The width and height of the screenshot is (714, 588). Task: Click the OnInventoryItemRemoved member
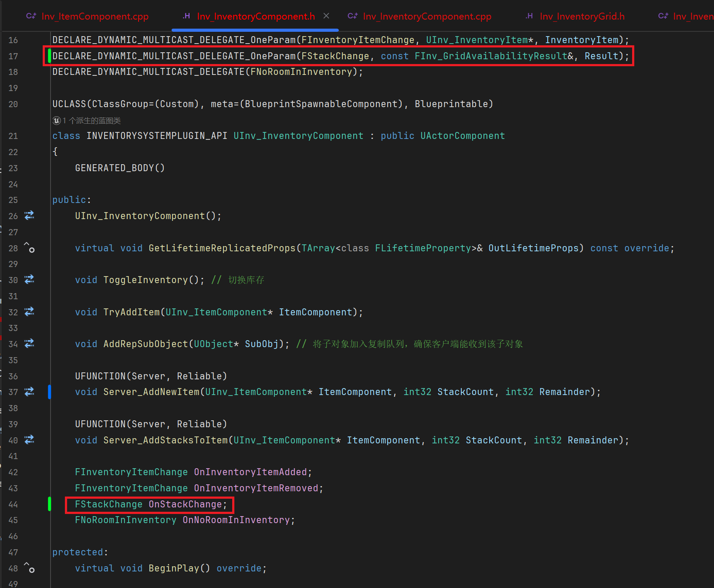(256, 488)
